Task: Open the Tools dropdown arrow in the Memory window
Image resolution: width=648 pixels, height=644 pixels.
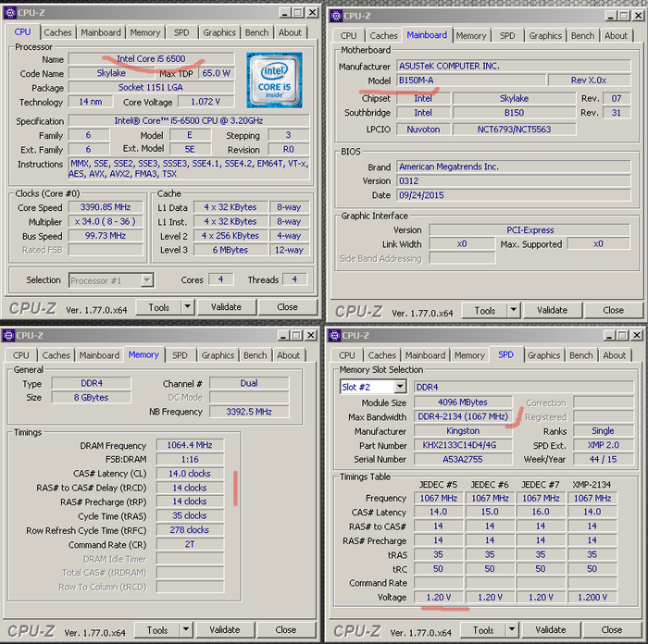Action: click(x=186, y=629)
